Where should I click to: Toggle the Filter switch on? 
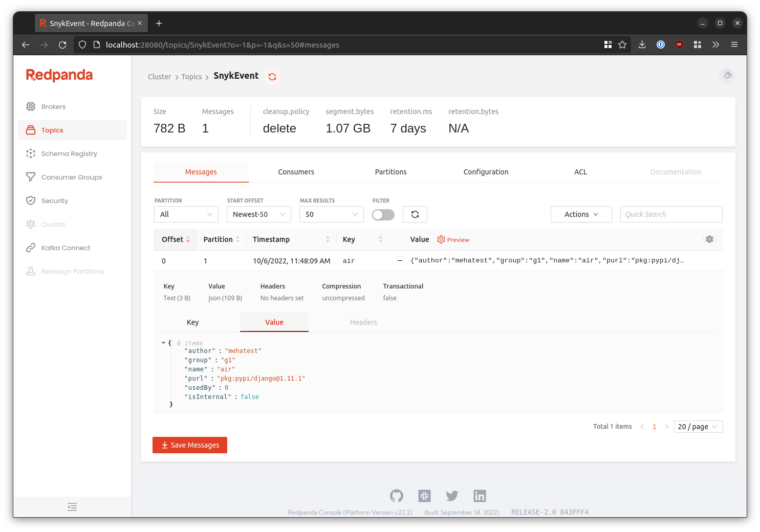point(383,215)
